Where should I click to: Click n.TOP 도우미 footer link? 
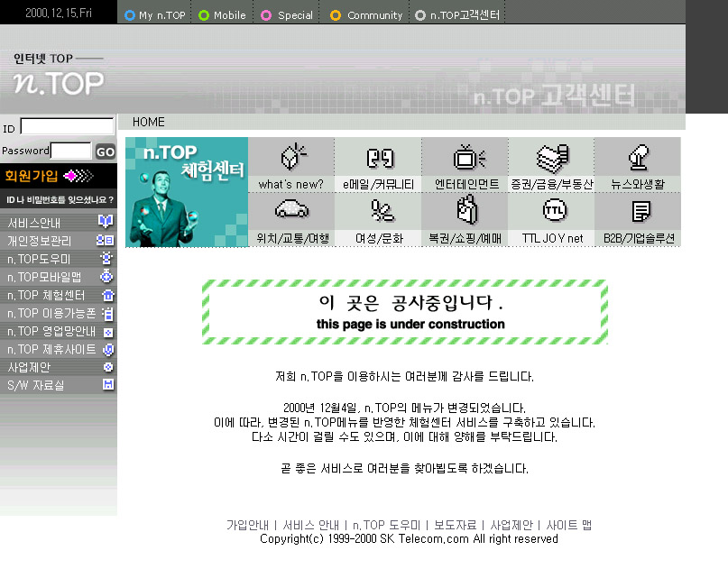(386, 525)
